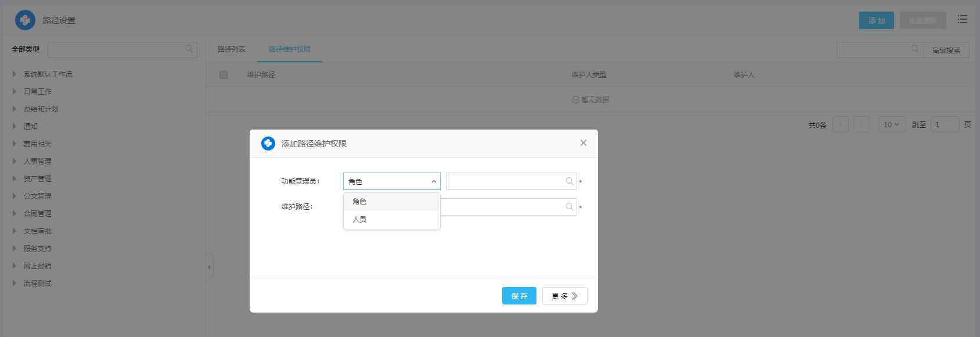Switch to the 路径维护权限 tab

tap(289, 49)
